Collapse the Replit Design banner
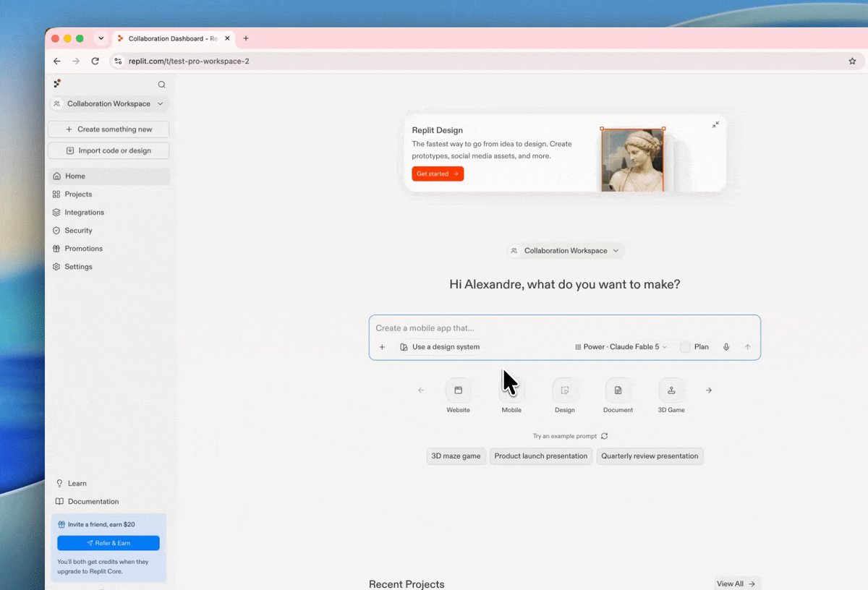 point(715,125)
